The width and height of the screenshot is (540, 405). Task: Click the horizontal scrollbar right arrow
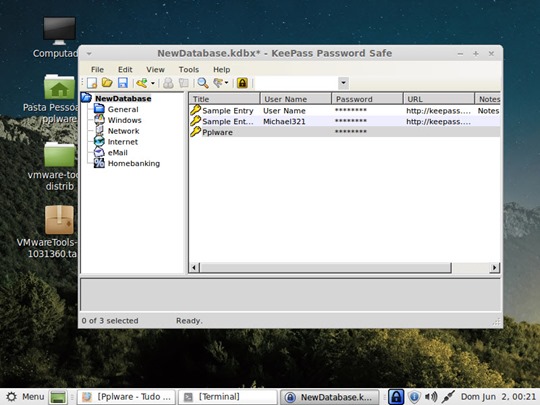click(x=495, y=268)
